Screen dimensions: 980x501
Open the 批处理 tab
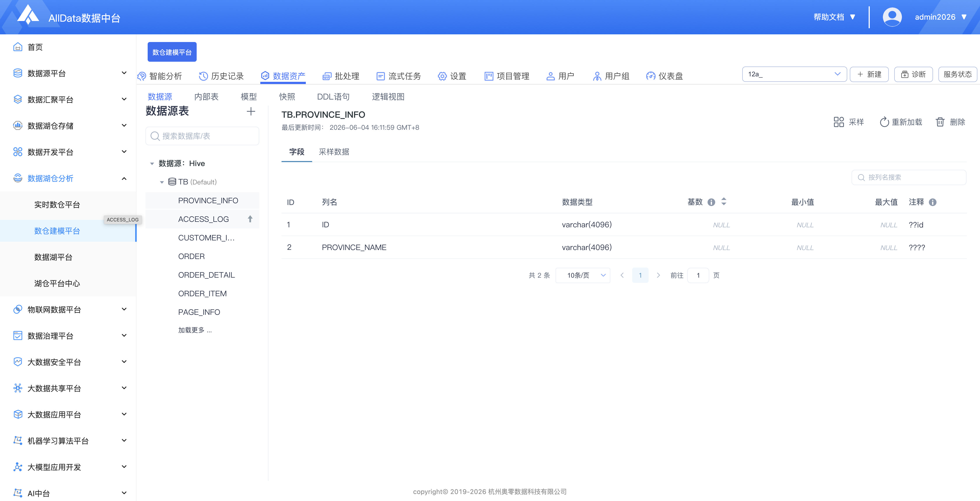pyautogui.click(x=341, y=76)
